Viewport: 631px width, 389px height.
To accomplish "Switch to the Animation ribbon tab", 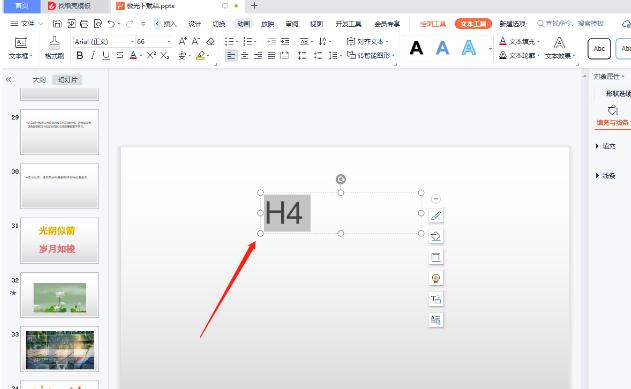I will 243,24.
